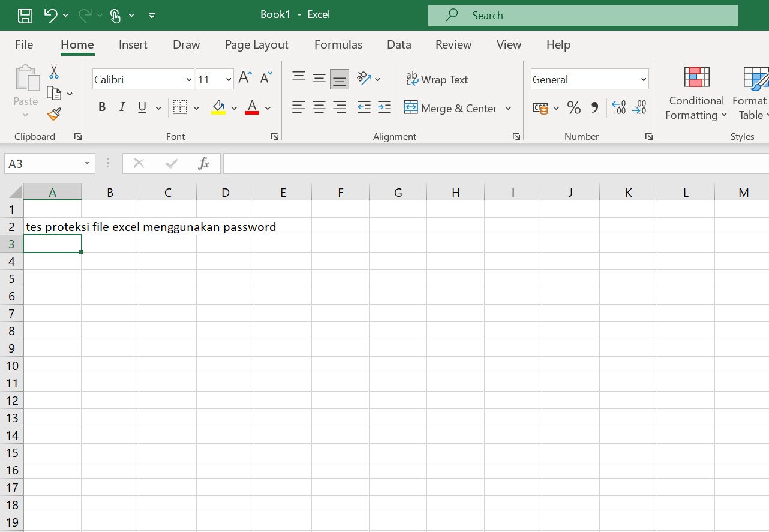Image resolution: width=769 pixels, height=532 pixels.
Task: Open the General number format dropdown
Action: 644,80
